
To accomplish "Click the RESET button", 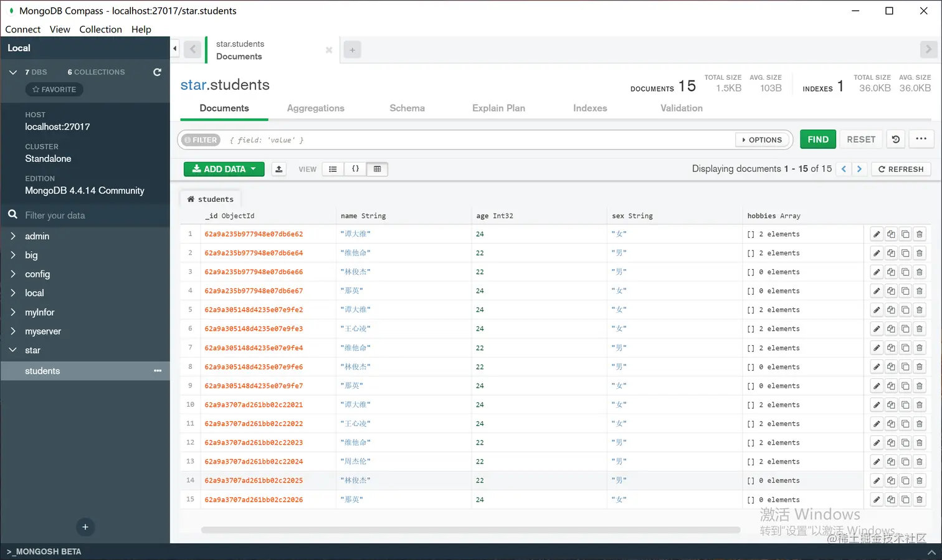I will 861,140.
